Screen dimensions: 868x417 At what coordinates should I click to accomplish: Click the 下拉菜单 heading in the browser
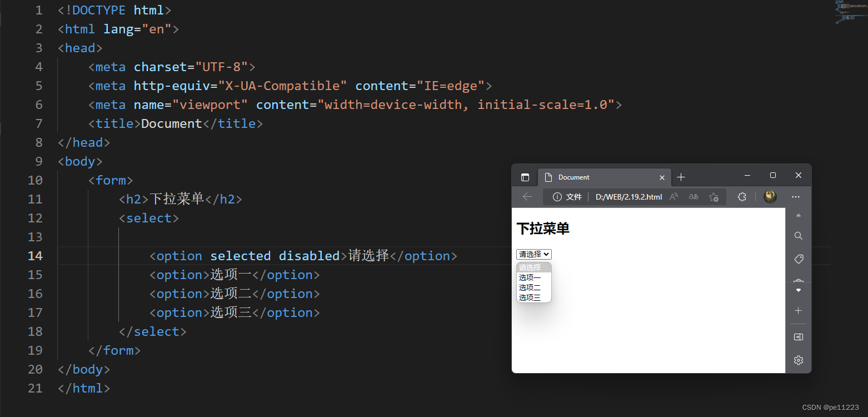click(543, 229)
